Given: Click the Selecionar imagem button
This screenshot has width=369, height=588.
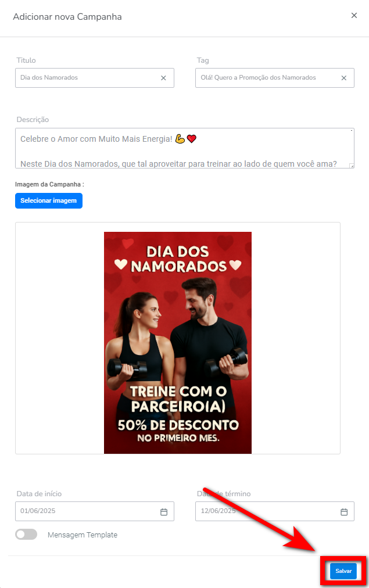Looking at the screenshot, I should click(49, 200).
